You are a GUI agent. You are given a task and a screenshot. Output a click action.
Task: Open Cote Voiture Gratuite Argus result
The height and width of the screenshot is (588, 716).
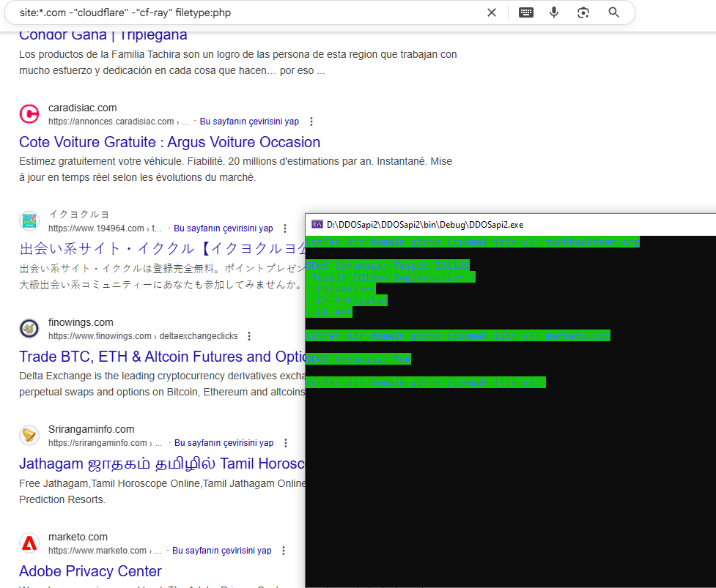tap(169, 142)
